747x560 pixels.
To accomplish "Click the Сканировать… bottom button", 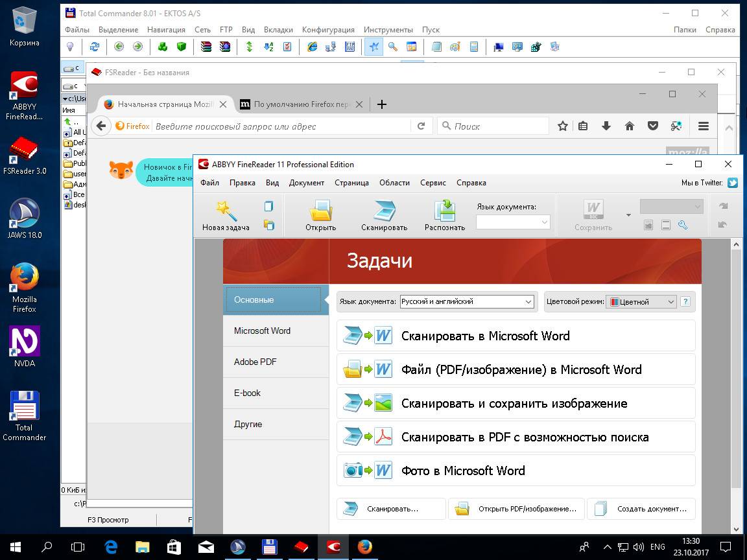I will click(x=391, y=509).
